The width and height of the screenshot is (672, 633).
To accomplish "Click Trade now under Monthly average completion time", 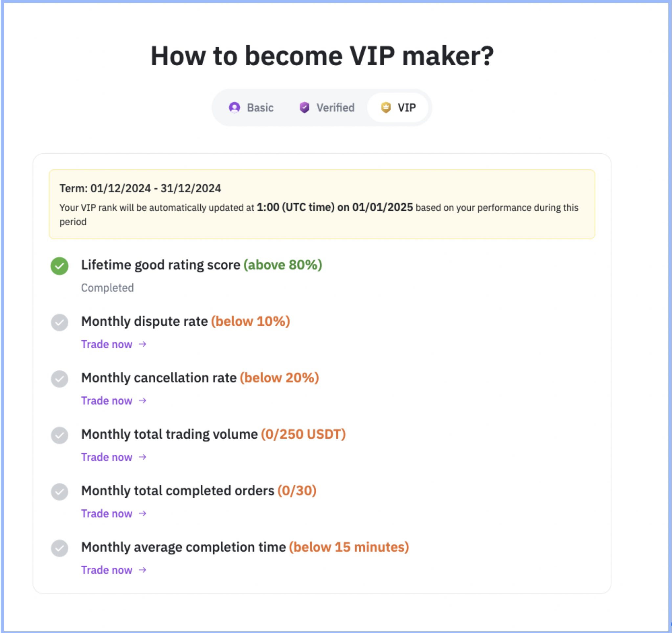I will [x=106, y=570].
